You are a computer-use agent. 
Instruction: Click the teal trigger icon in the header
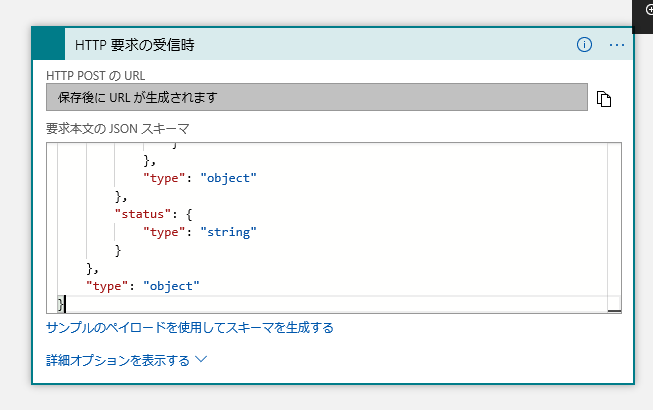[x=49, y=44]
